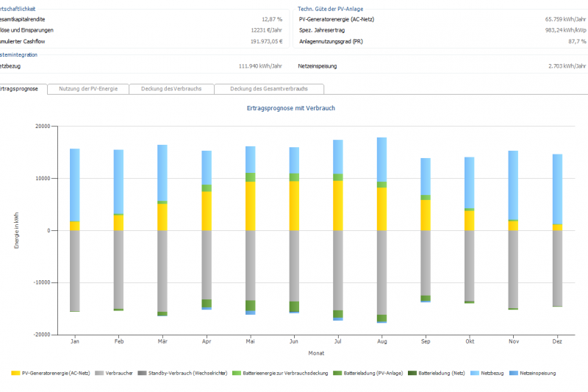Click the blue Netzbezug bar for January
The height and width of the screenshot is (392, 588).
(75, 184)
